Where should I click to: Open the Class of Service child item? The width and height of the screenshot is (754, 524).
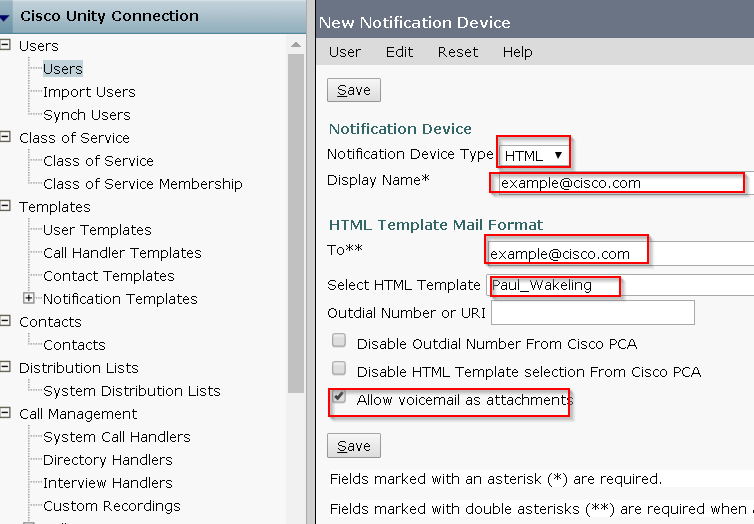tap(99, 161)
